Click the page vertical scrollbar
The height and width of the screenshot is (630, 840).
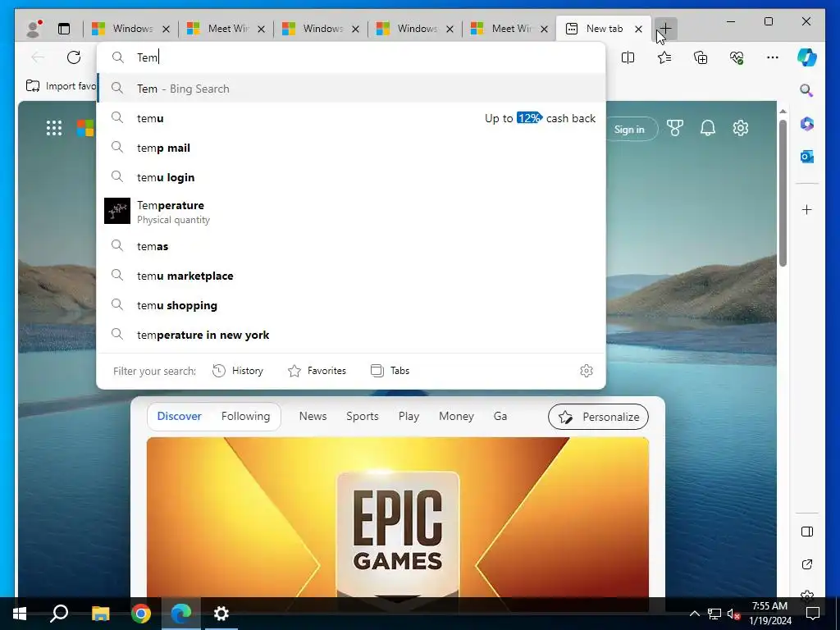[x=783, y=193]
